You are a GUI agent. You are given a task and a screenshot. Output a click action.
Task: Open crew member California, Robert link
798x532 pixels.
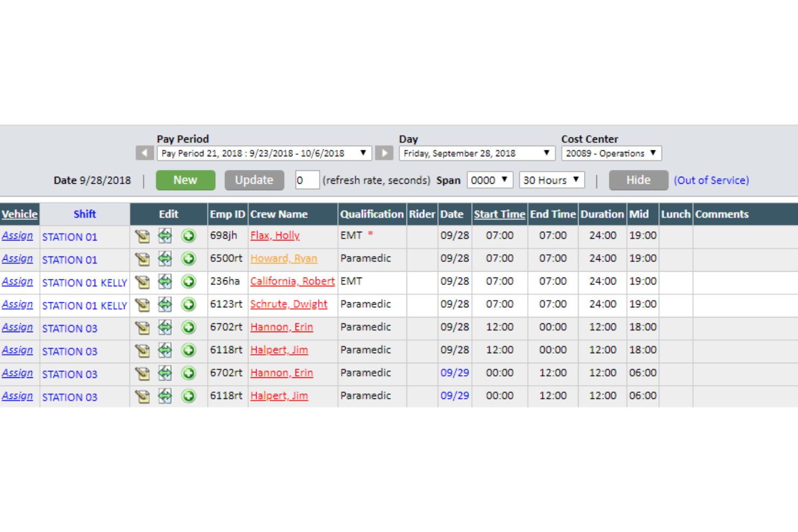[x=292, y=281]
